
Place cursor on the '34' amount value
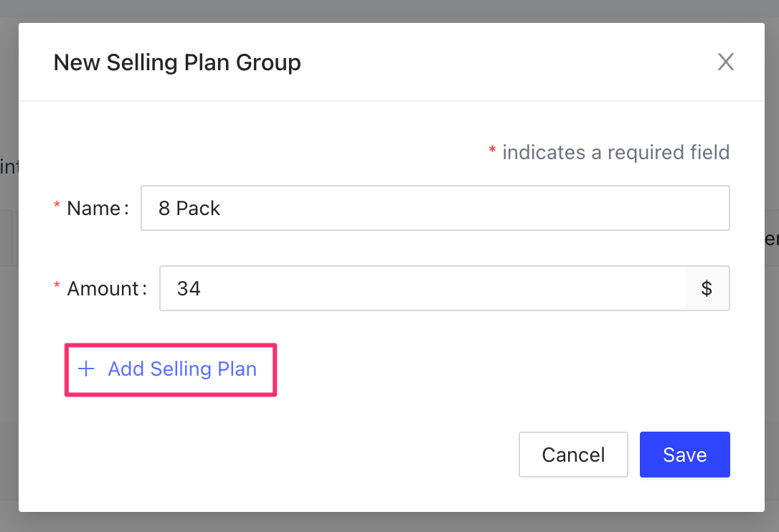tap(189, 289)
